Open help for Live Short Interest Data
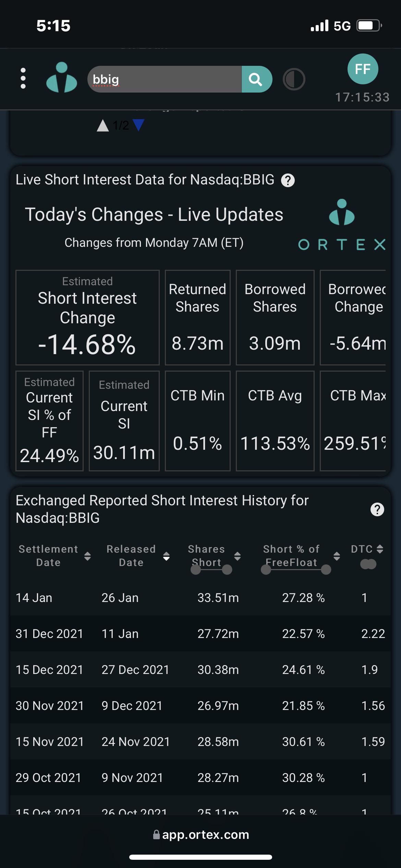This screenshot has width=401, height=868. [288, 180]
